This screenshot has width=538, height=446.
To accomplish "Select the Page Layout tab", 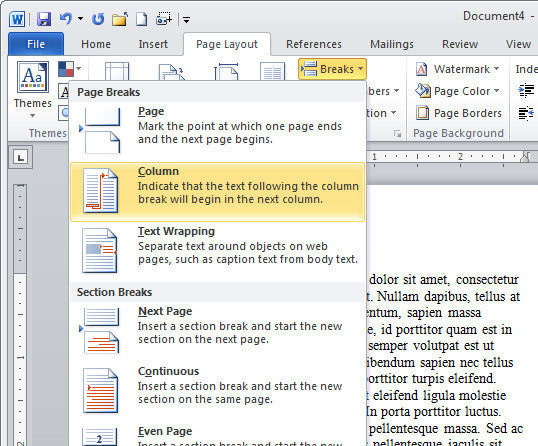I will click(x=227, y=44).
